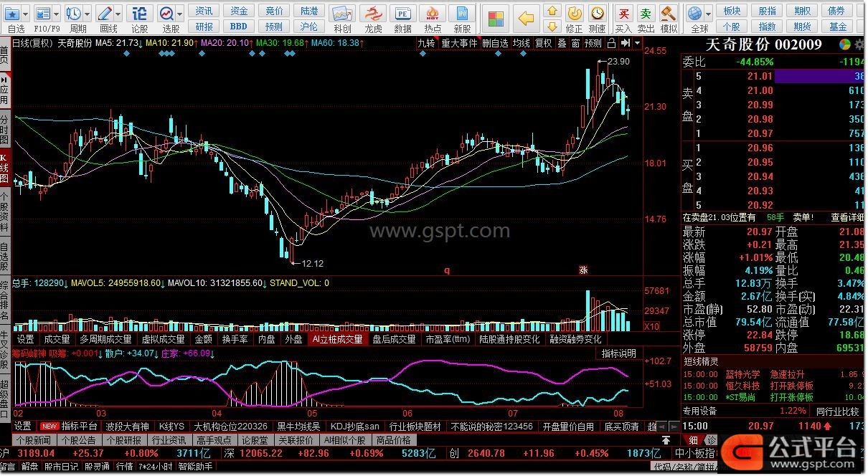Screen dimensions: 868x476
Task: Click the yellow up arrow icon
Action: coord(552,11)
